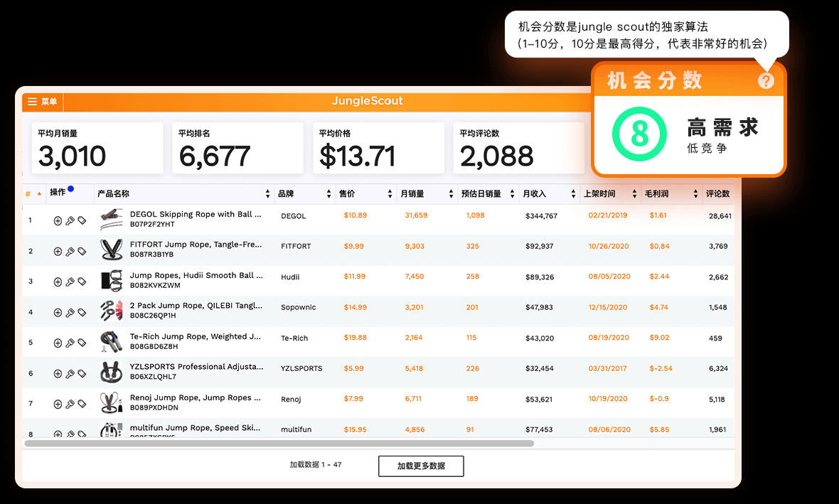Sort the 预估日销量 column
The height and width of the screenshot is (504, 839).
(512, 193)
